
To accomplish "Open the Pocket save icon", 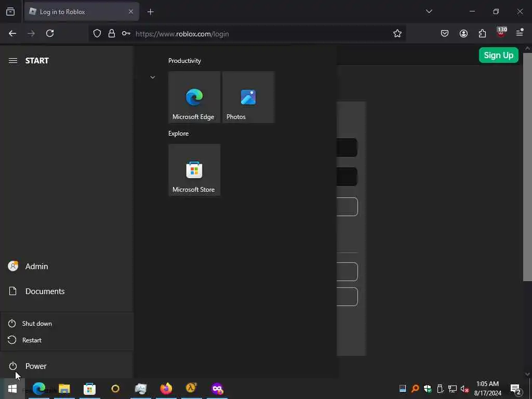I will [445, 33].
